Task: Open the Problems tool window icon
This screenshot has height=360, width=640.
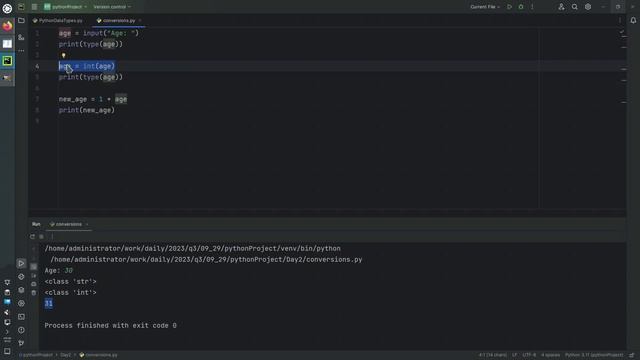Action: coord(21,330)
